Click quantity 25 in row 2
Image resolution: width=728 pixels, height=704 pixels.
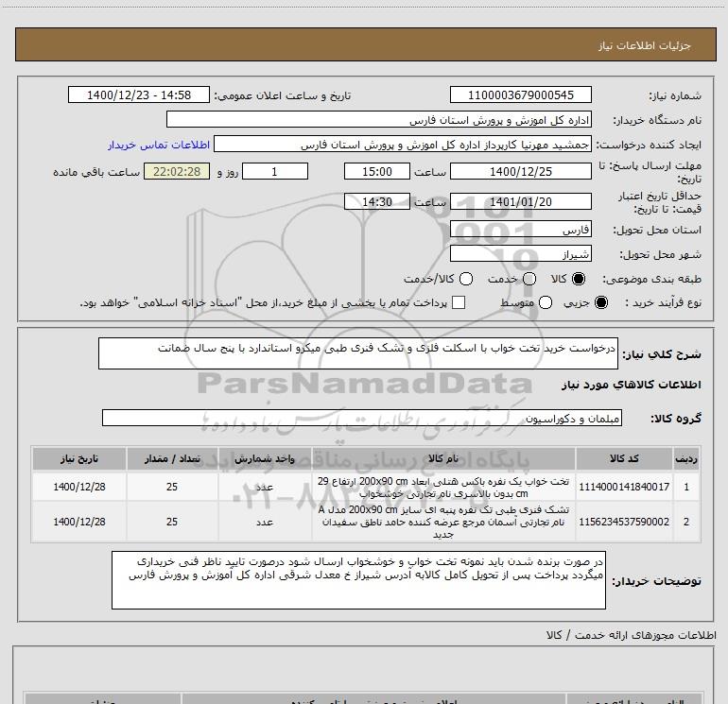172,522
